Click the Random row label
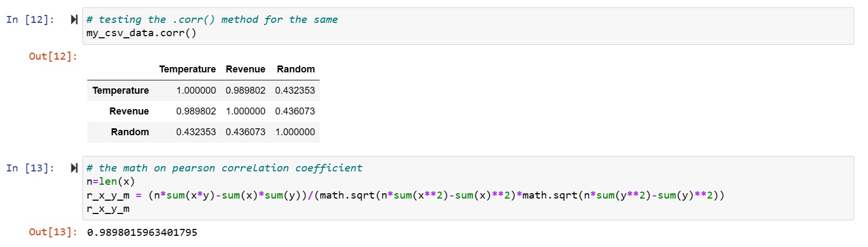Image resolution: width=868 pixels, height=247 pixels. 130,132
